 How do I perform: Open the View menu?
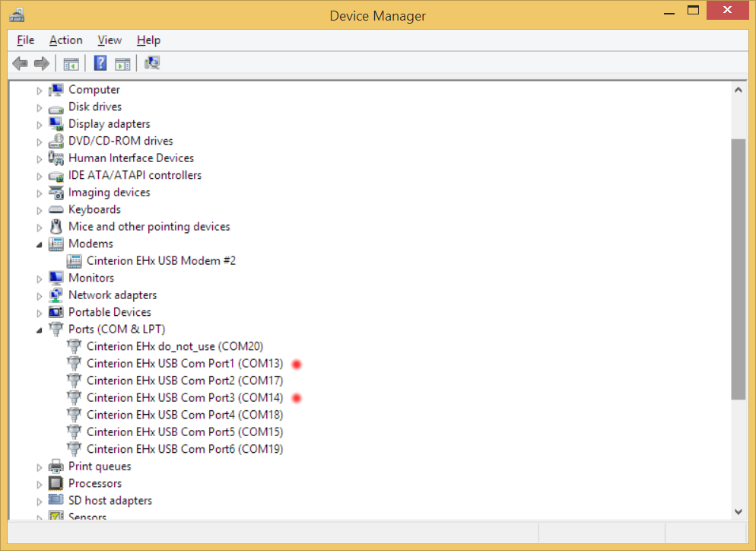(x=110, y=40)
